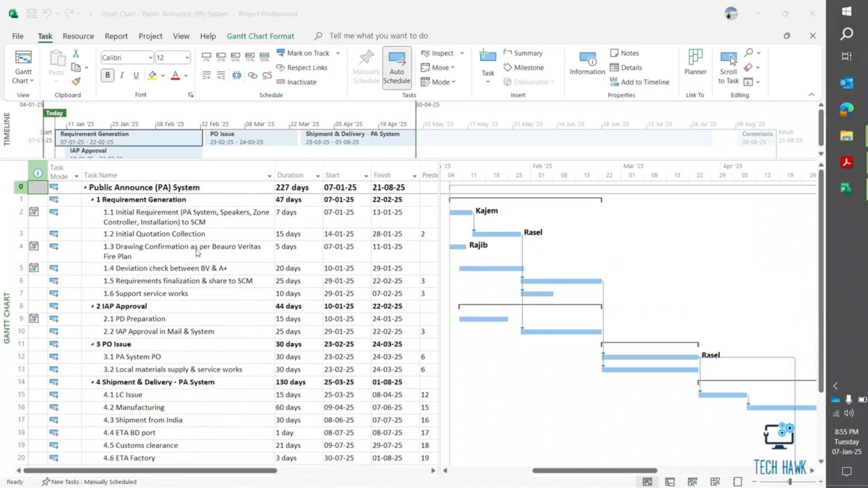Collapse the 1 Requirement Generation summary task

92,200
